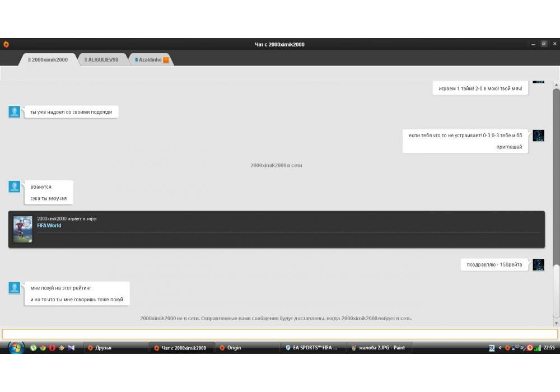Click the 'поздравляю - 150рейта' message
The image size is (560, 392).
tap(494, 264)
